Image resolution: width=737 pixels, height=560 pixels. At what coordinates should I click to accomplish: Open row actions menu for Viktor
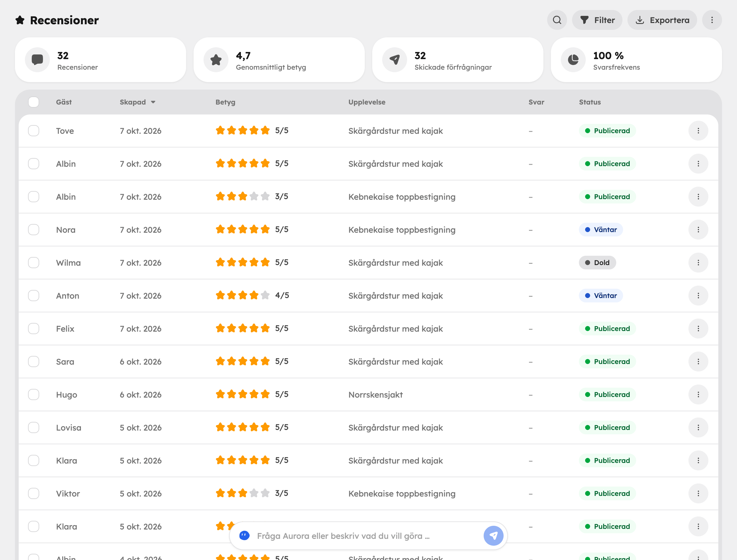(698, 494)
